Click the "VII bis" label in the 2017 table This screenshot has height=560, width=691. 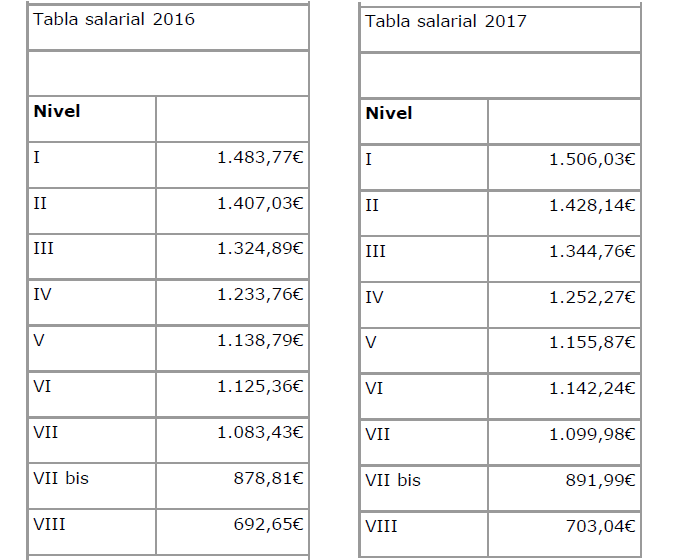pyautogui.click(x=393, y=480)
